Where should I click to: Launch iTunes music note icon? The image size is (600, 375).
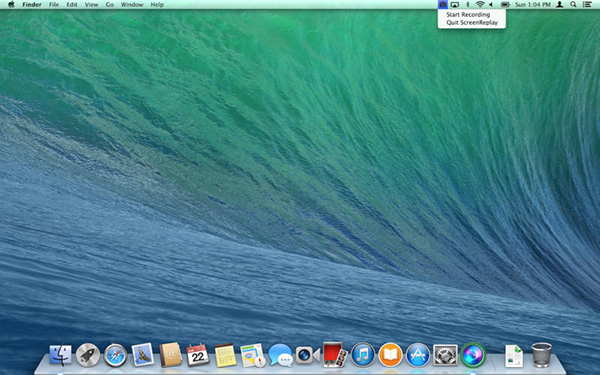click(363, 355)
